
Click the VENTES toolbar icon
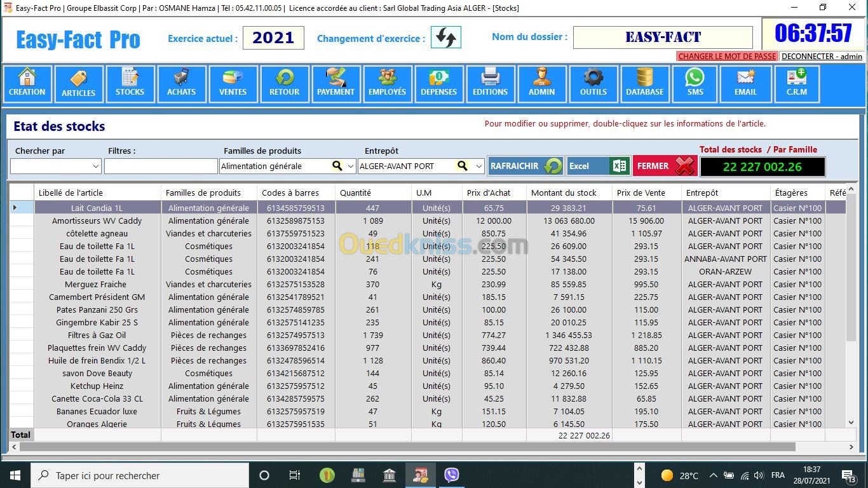coord(233,83)
